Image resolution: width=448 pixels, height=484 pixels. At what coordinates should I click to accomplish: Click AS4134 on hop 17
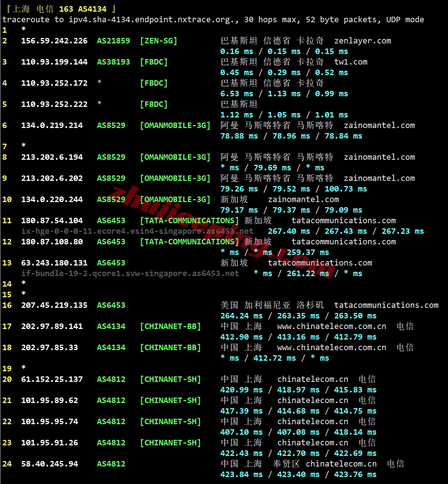coord(111,326)
